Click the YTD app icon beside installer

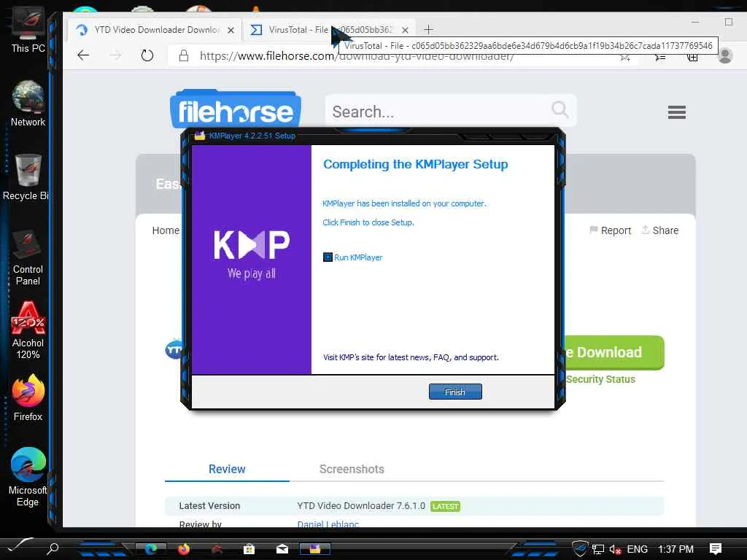point(174,349)
